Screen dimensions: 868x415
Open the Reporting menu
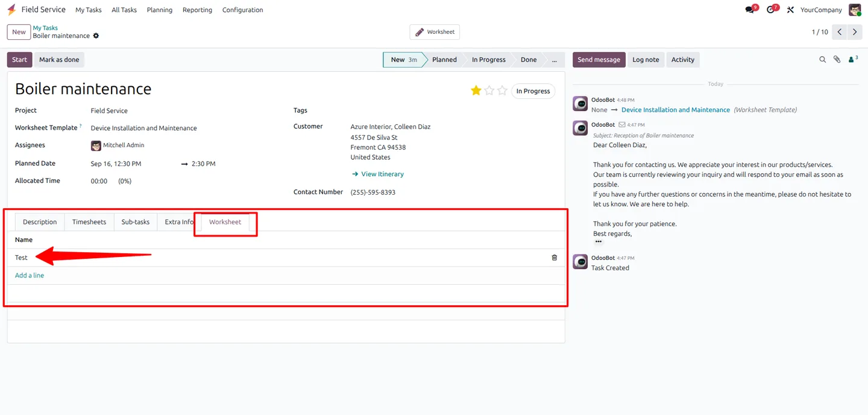point(198,10)
